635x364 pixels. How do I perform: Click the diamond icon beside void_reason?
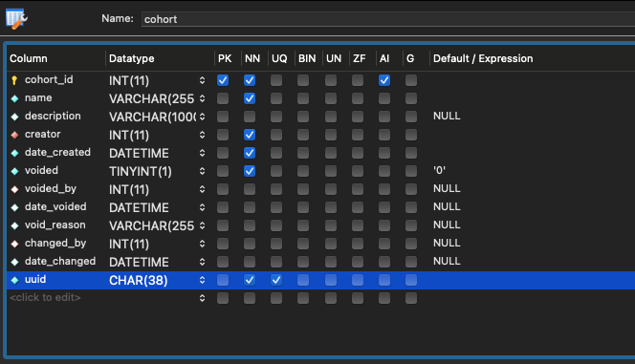(15, 225)
